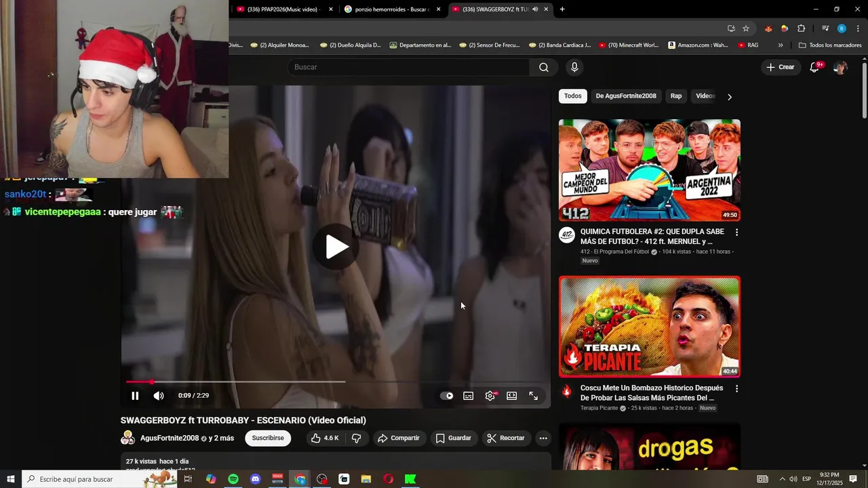Expand the hidden bookmarks chevron
The image size is (868, 488).
(781, 45)
